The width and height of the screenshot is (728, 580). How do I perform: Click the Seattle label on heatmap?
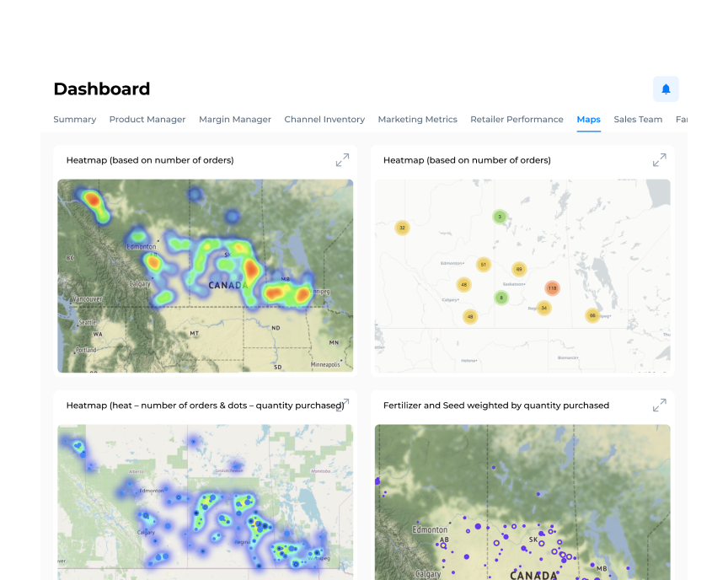(x=88, y=322)
